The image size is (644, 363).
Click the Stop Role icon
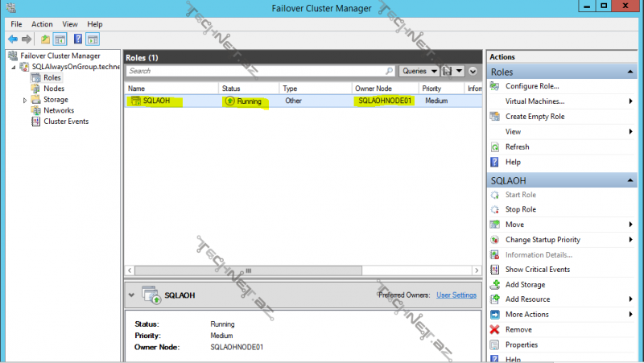point(495,209)
